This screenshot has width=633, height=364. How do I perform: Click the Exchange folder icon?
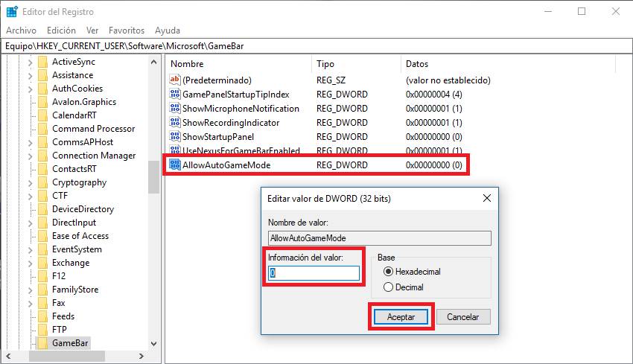42,263
